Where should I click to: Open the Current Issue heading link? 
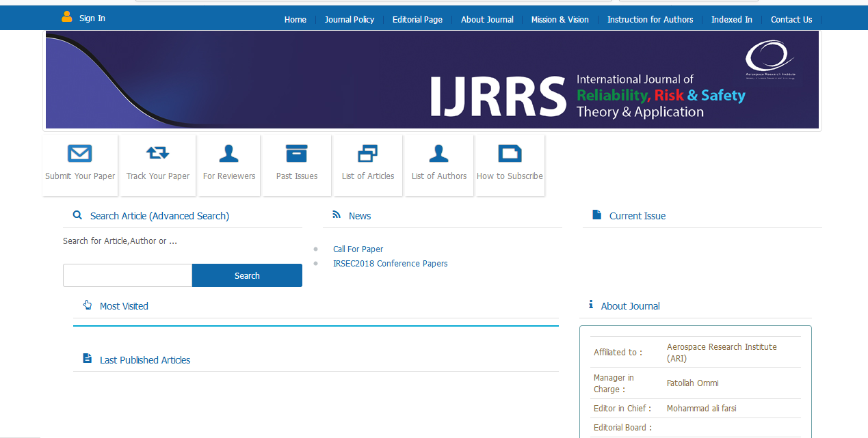coord(637,216)
